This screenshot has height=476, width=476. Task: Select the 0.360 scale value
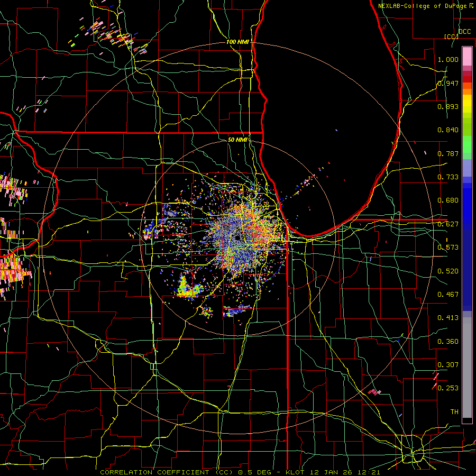(x=448, y=342)
